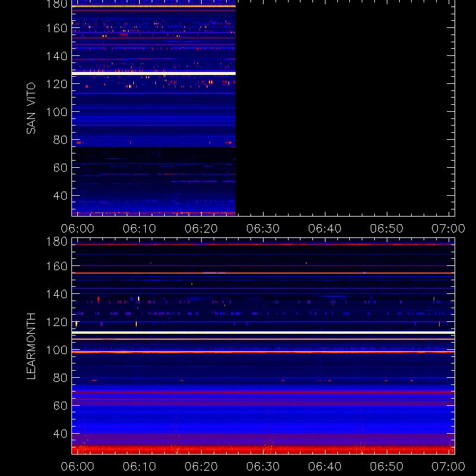Pick the 60 frequency label on Learmonth plot

point(60,406)
